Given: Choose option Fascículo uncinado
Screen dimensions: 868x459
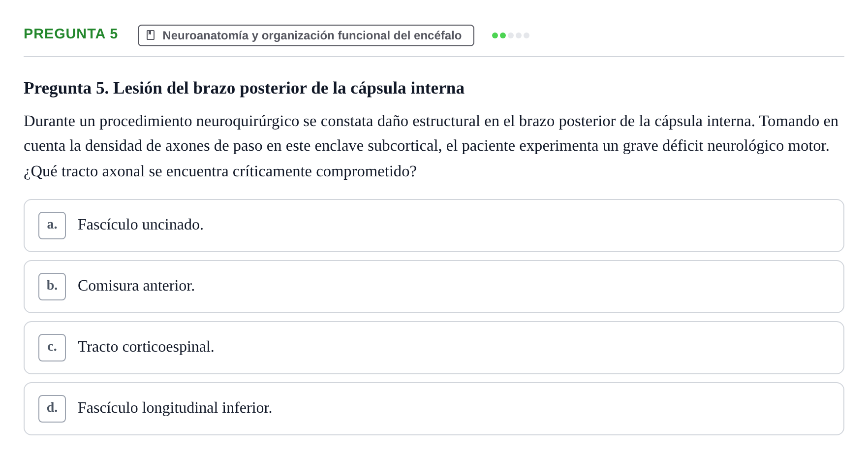Looking at the screenshot, I should coord(141,225).
